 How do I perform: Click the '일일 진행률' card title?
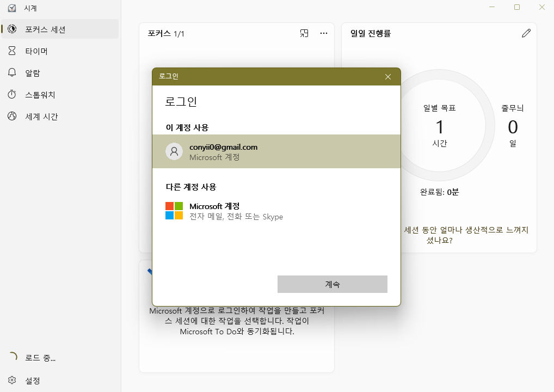[x=371, y=33]
